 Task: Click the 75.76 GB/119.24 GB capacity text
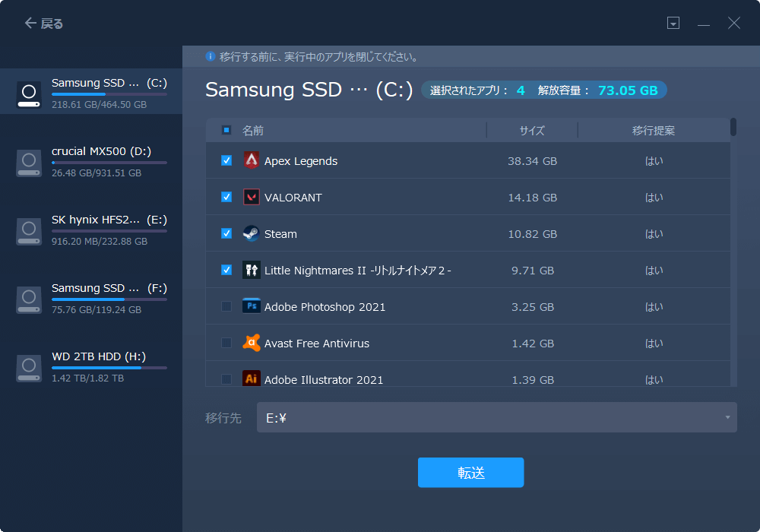point(97,309)
